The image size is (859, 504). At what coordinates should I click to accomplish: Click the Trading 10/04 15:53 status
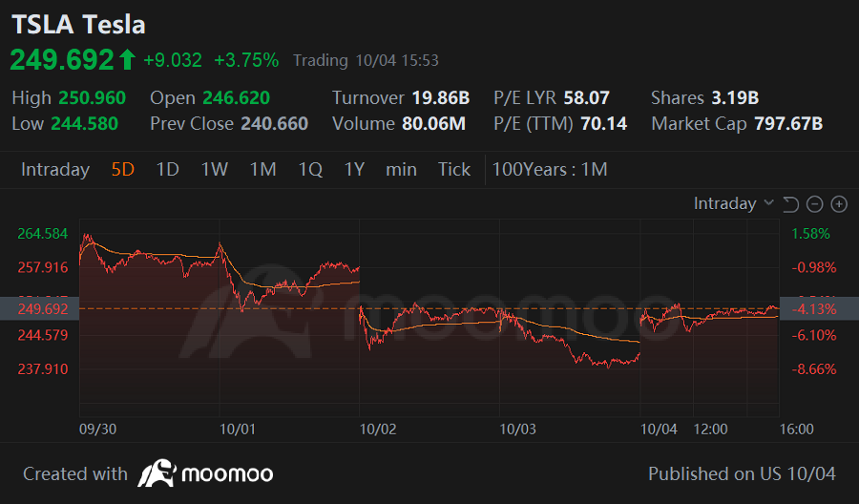point(366,60)
